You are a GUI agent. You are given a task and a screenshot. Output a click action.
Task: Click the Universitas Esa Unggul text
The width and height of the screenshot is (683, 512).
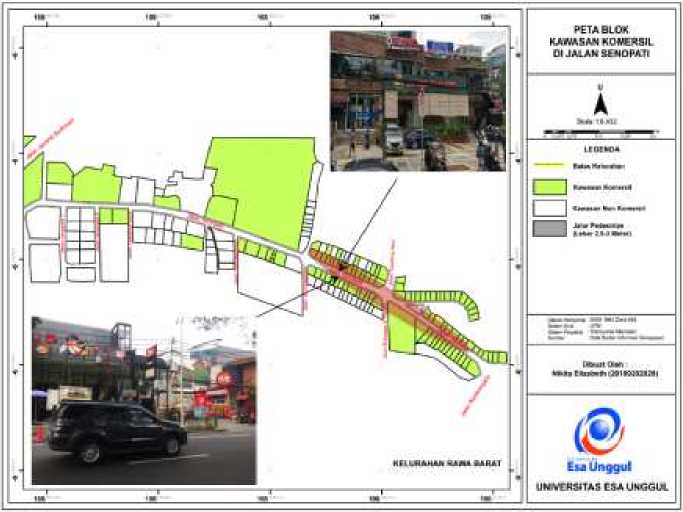tap(599, 488)
